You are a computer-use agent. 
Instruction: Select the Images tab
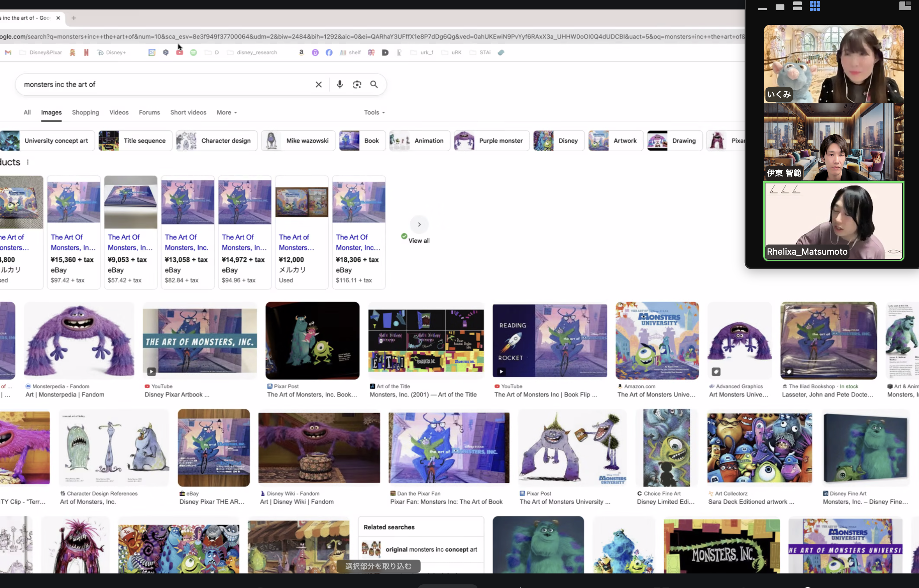coord(52,112)
